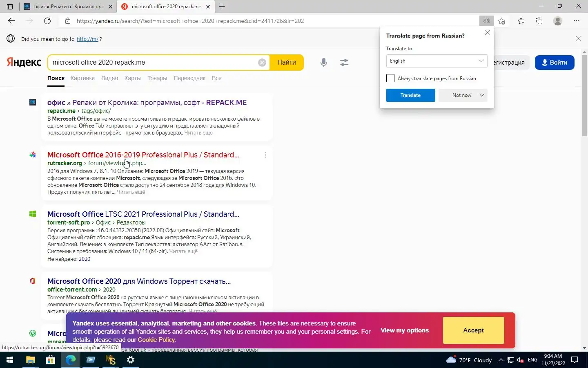The image size is (588, 368).
Task: Click the Найти search button
Action: (x=287, y=63)
